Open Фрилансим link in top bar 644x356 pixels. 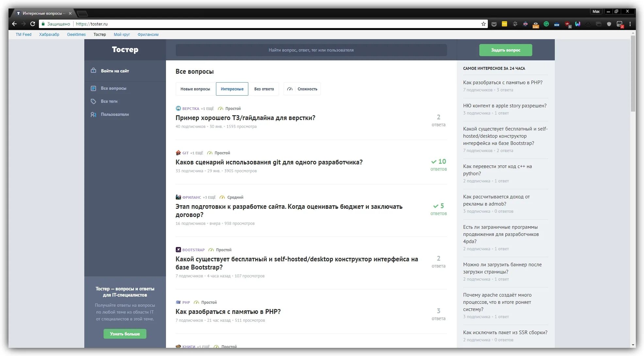click(x=148, y=34)
